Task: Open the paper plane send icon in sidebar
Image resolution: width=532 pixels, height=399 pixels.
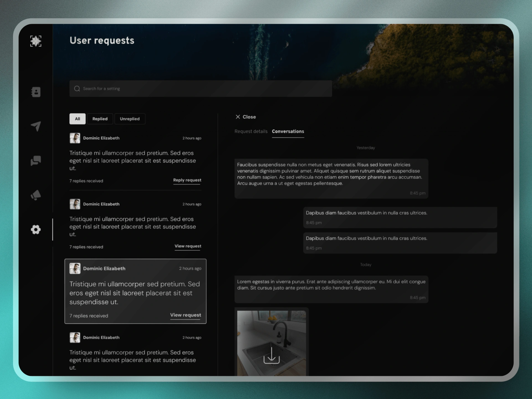Action: (36, 126)
